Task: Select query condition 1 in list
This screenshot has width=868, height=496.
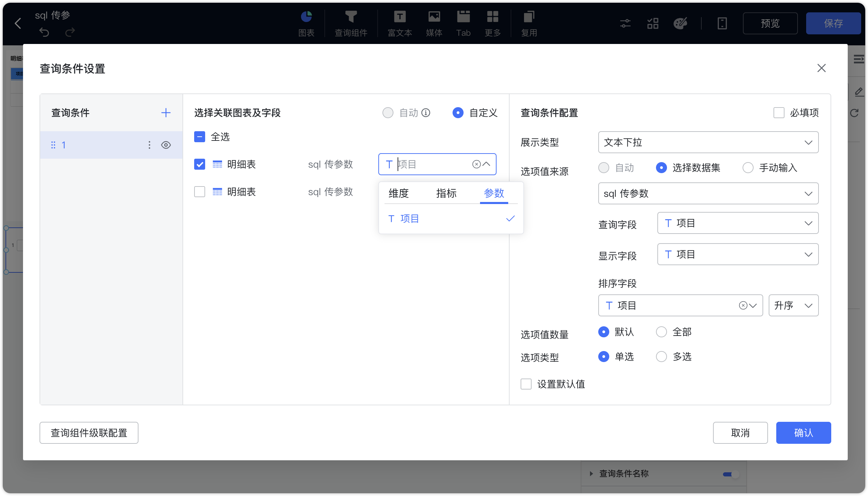Action: tap(111, 145)
